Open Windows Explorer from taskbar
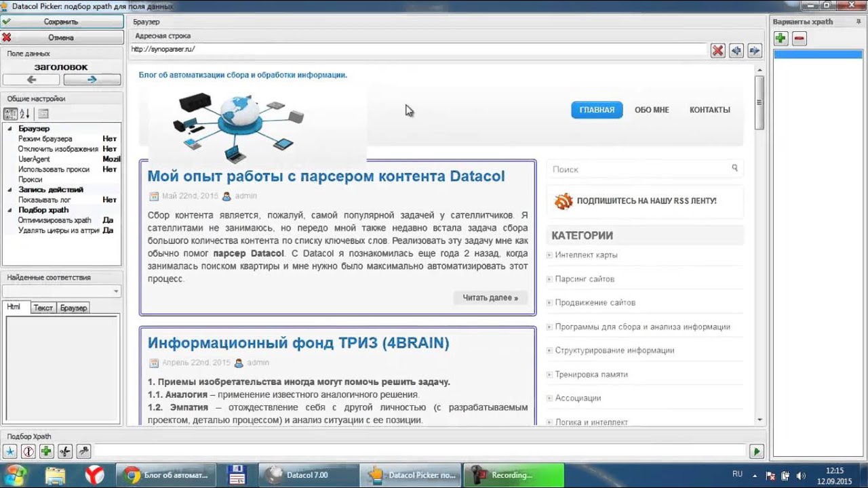 tap(56, 475)
